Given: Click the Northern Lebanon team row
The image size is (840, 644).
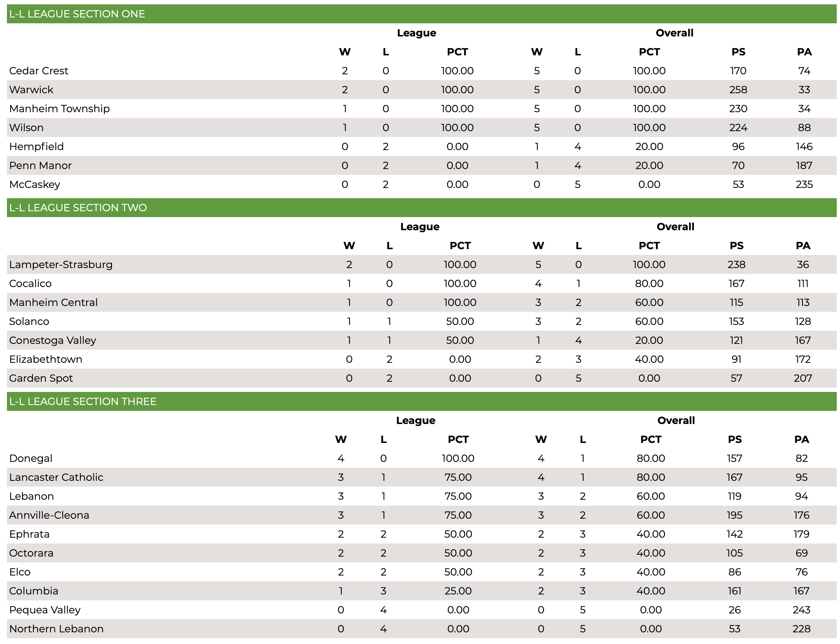Looking at the screenshot, I should coord(421,629).
